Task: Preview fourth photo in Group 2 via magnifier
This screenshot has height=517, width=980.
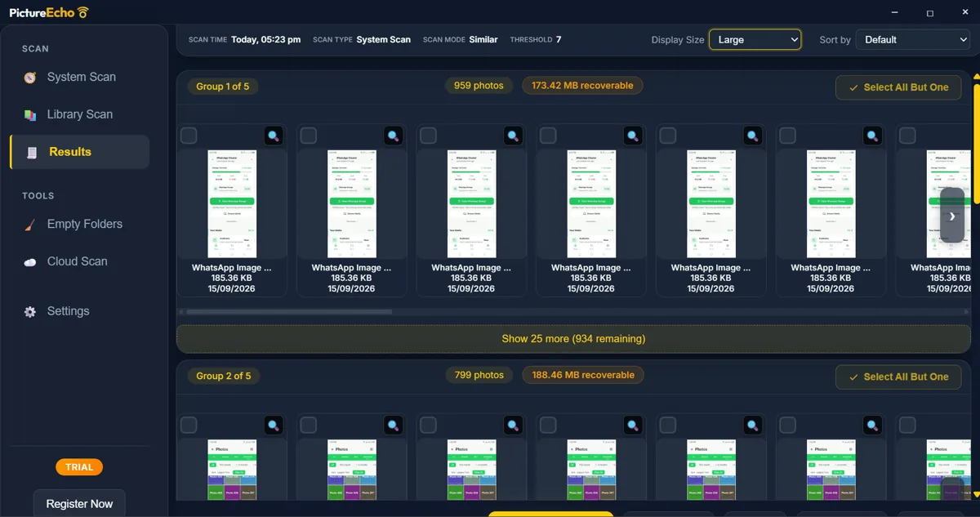Action: point(633,425)
